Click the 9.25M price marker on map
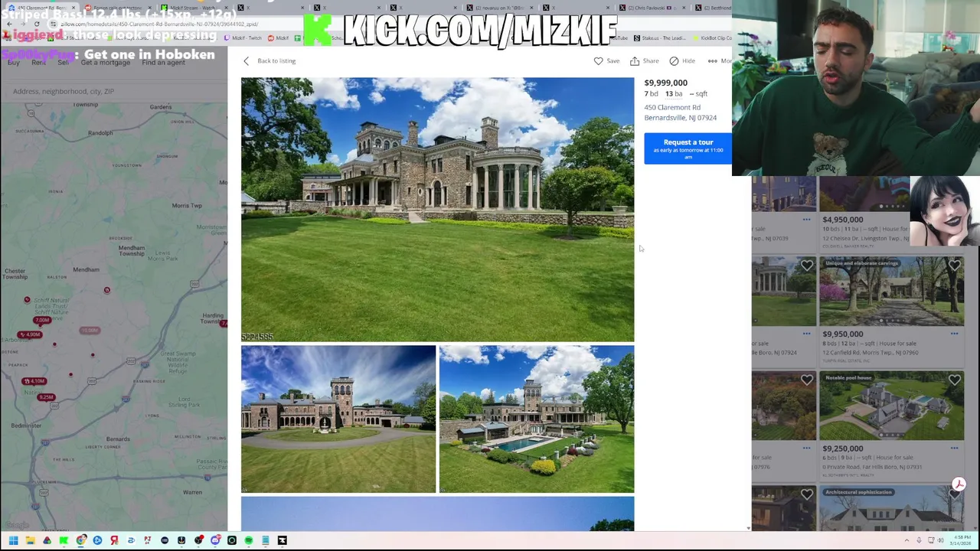This screenshot has height=551, width=980. 47,397
